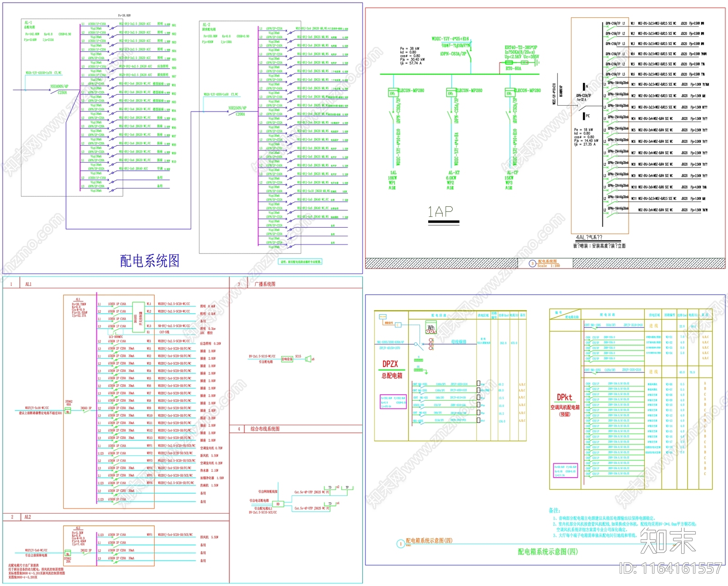The width and height of the screenshot is (728, 586).
Task: Click the 'AL2' section header text
Action: (28, 517)
